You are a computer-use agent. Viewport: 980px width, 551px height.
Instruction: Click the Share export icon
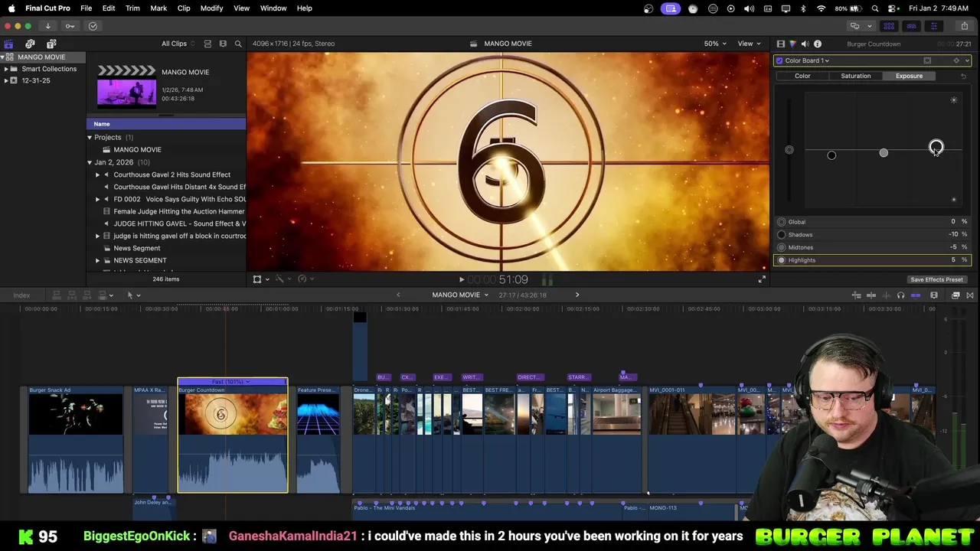coord(964,26)
